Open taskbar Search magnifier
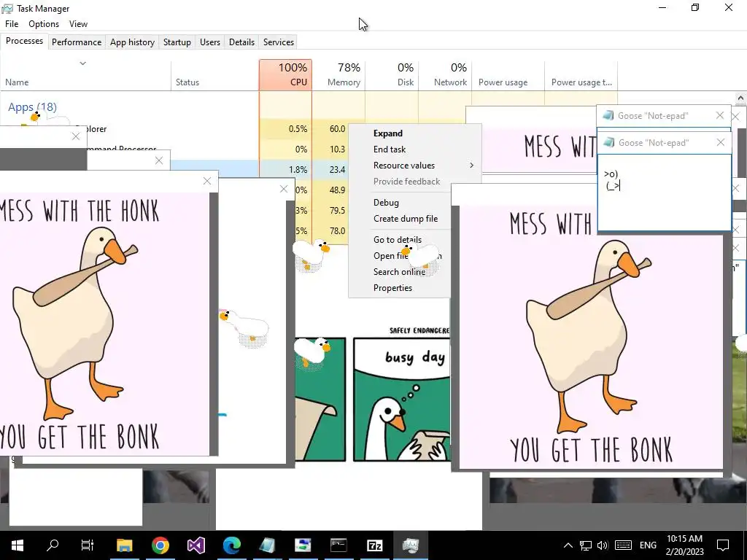The image size is (747, 560). [x=53, y=545]
